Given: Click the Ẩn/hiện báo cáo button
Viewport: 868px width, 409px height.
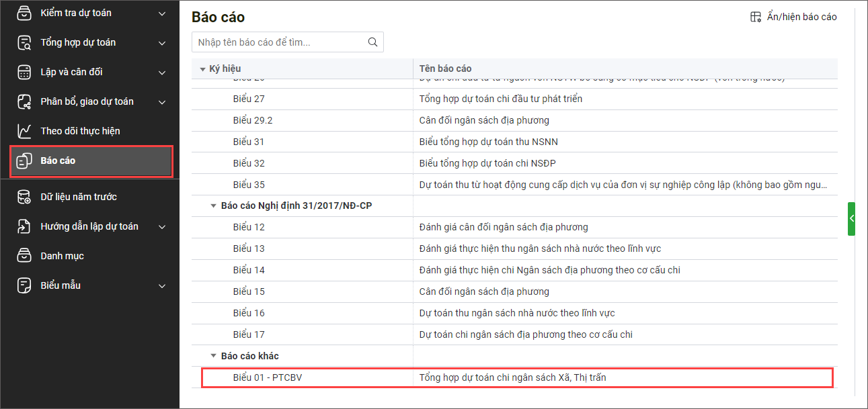Looking at the screenshot, I should pos(793,17).
